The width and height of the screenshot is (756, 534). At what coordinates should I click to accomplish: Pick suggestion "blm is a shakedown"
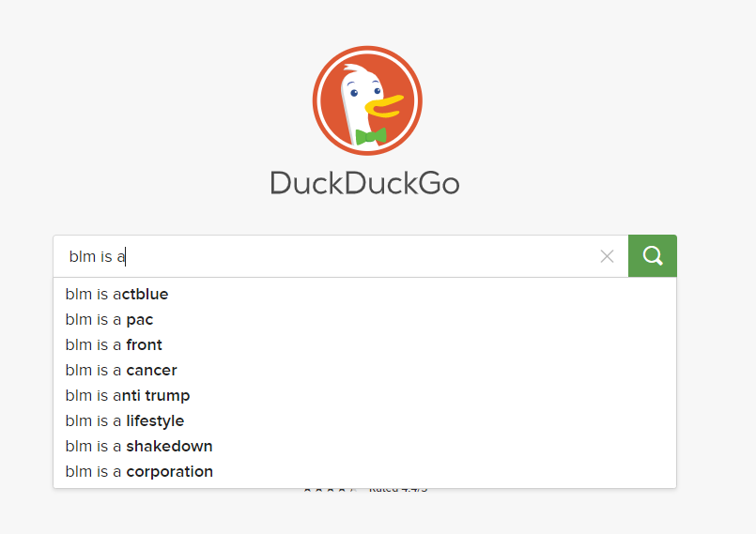click(139, 446)
